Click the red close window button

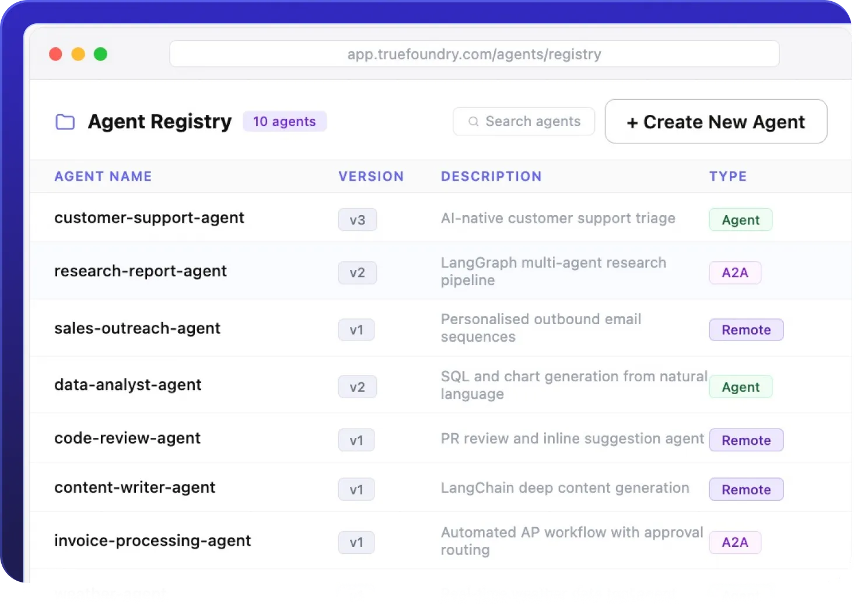tap(56, 54)
